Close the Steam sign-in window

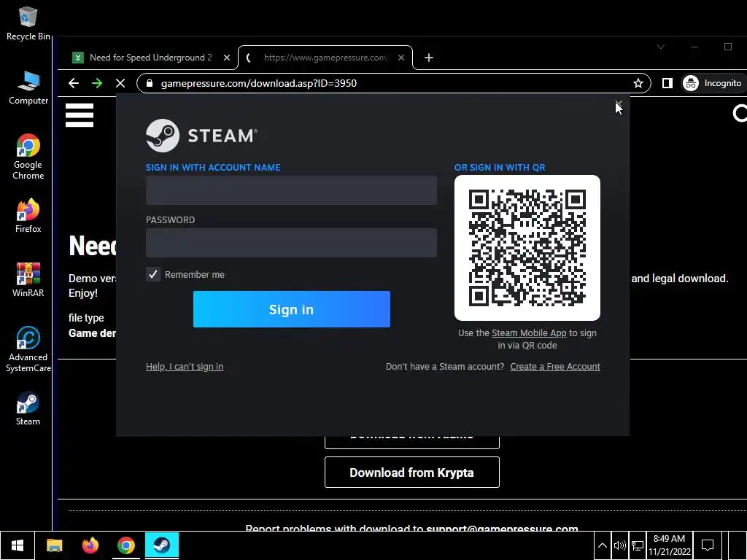619,104
